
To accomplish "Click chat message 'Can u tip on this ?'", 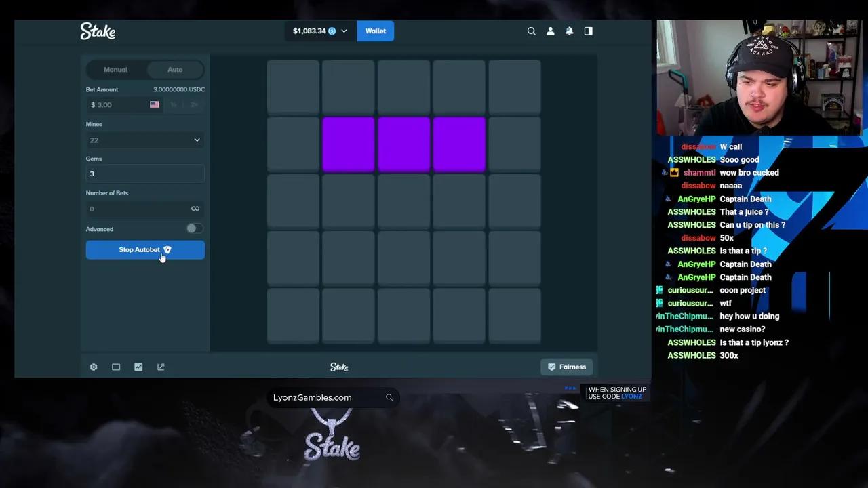I will click(x=753, y=225).
